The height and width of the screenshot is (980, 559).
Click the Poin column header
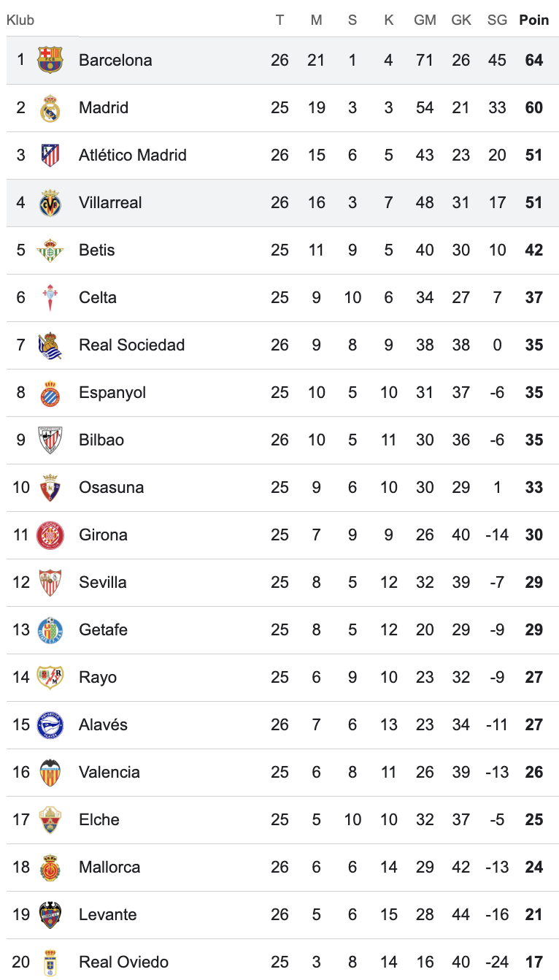[x=534, y=20]
